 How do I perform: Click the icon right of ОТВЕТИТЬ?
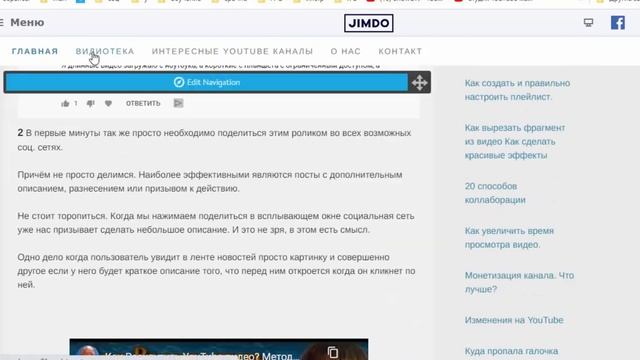[x=178, y=103]
